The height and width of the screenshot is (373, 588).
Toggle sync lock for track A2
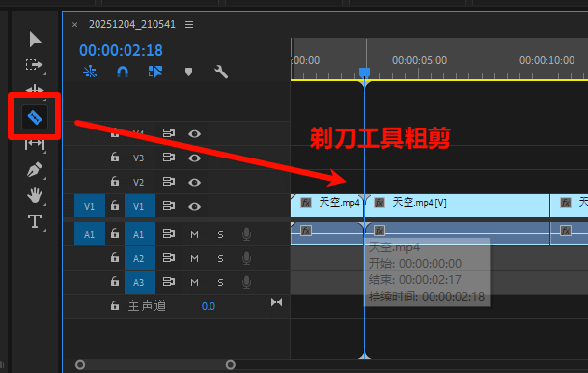click(x=168, y=258)
